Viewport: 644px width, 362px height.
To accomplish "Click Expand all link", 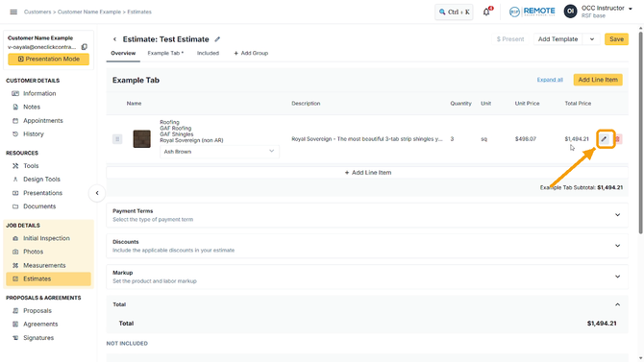I will [x=550, y=80].
